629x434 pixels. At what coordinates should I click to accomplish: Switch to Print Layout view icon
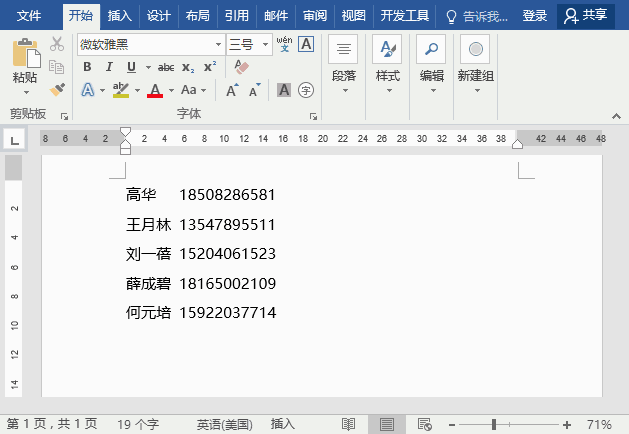[x=387, y=424]
